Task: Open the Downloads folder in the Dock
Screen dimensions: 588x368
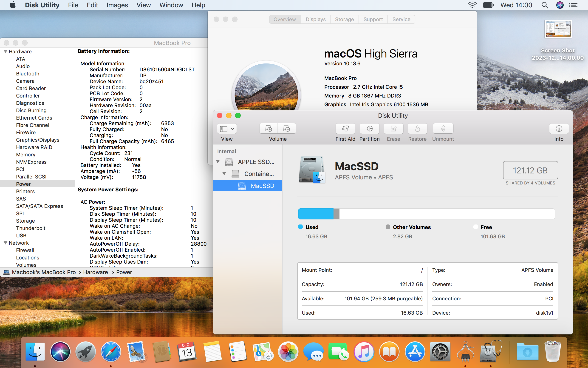Action: (x=528, y=352)
